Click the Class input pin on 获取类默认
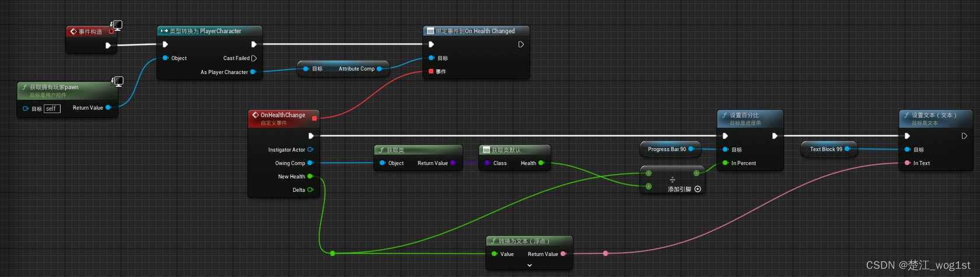This screenshot has height=277, width=980. (488, 163)
